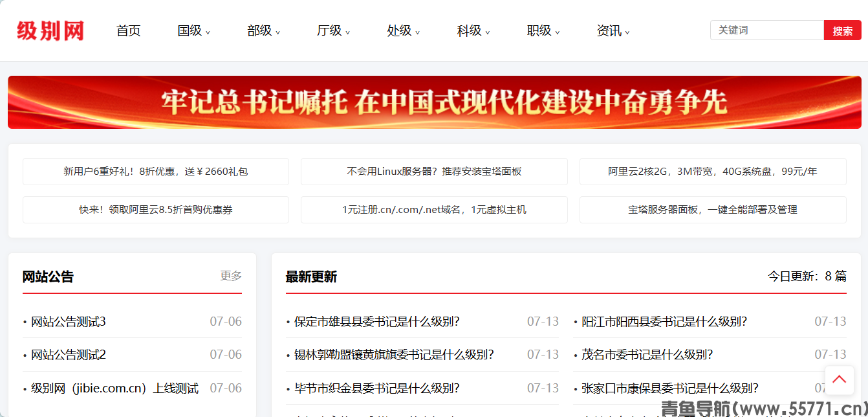Expand the chevron beside 厅级
868x417 pixels.
[x=347, y=32]
